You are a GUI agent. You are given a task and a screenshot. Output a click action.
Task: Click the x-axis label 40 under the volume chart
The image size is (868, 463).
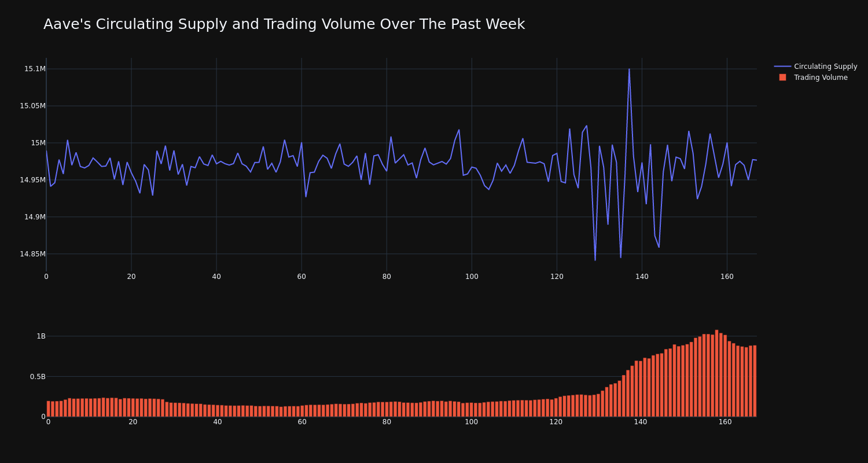218,422
